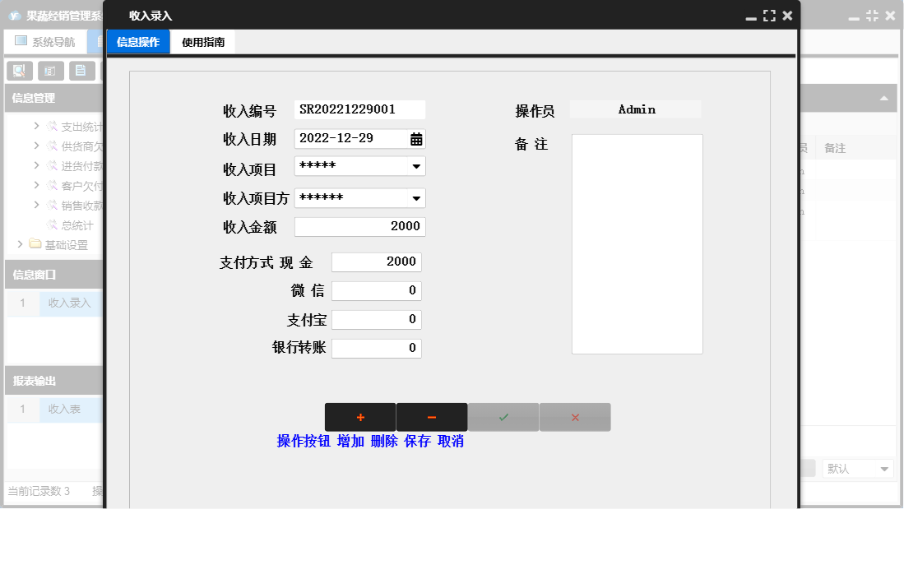Screen dimensions: 904x588
Task: Click the red plus (增加) button
Action: (360, 417)
